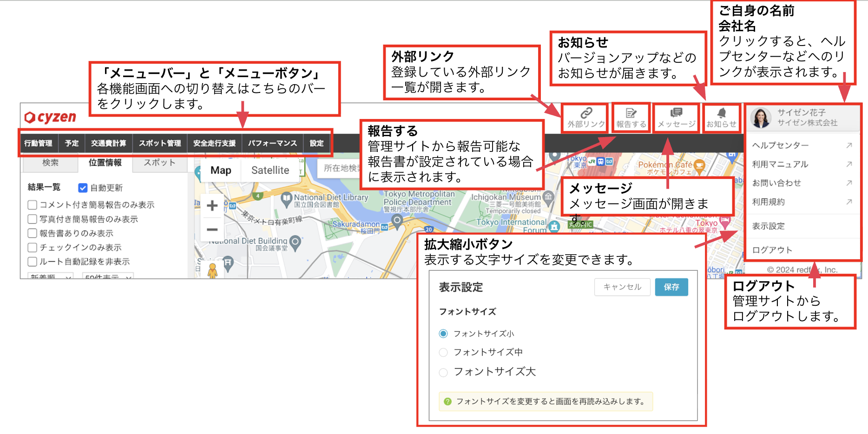Screen dimensions: 868x434
Task: Click the 報告する icon in header
Action: (x=631, y=118)
